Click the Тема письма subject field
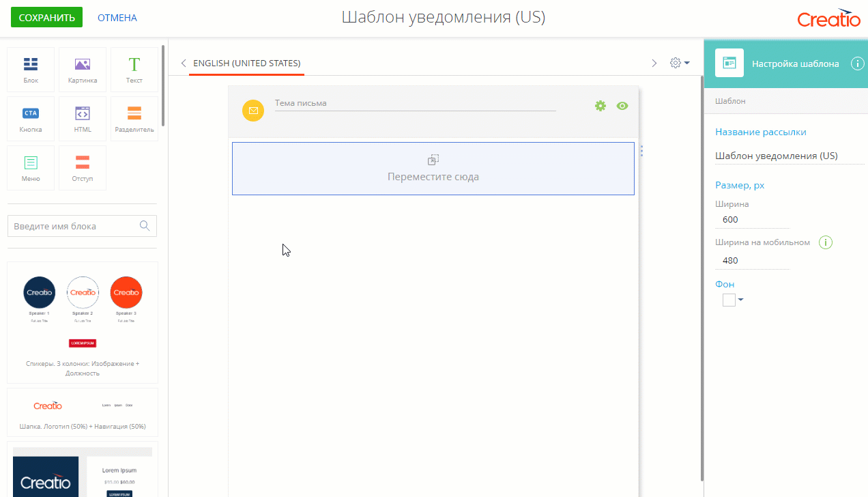 [x=415, y=103]
